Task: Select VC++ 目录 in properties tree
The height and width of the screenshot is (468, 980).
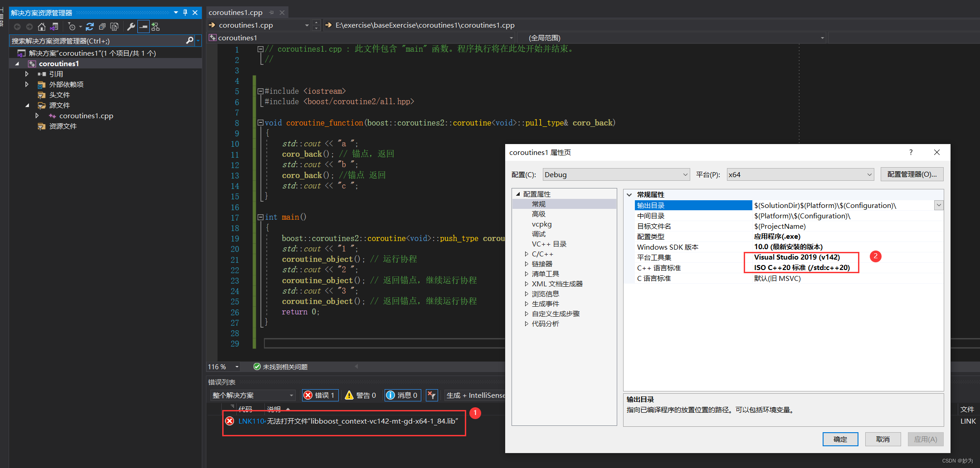Action: tap(549, 244)
